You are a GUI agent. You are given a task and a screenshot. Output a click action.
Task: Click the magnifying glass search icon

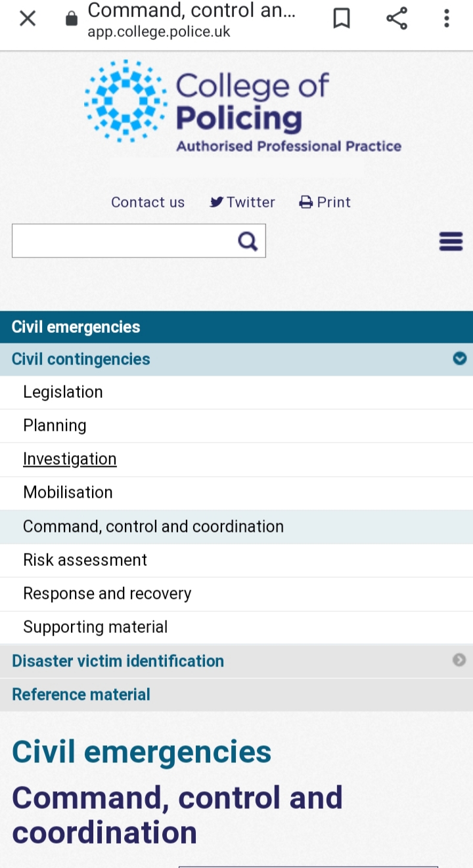pos(248,242)
